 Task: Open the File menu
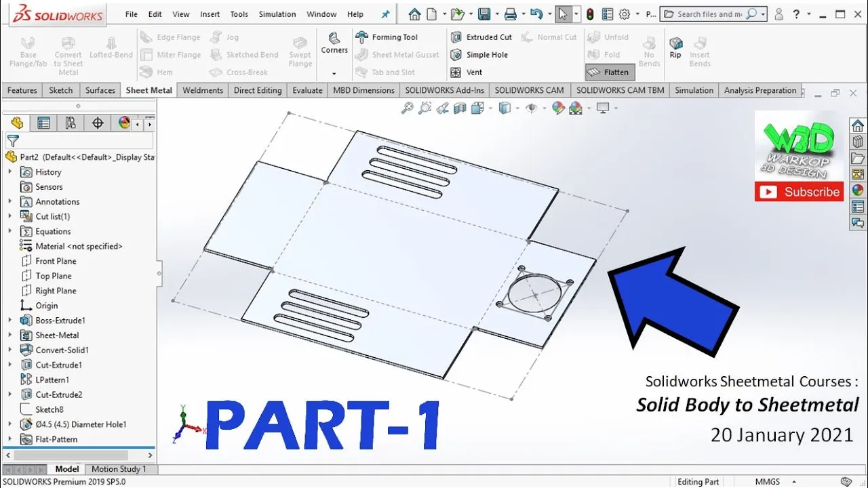click(132, 14)
